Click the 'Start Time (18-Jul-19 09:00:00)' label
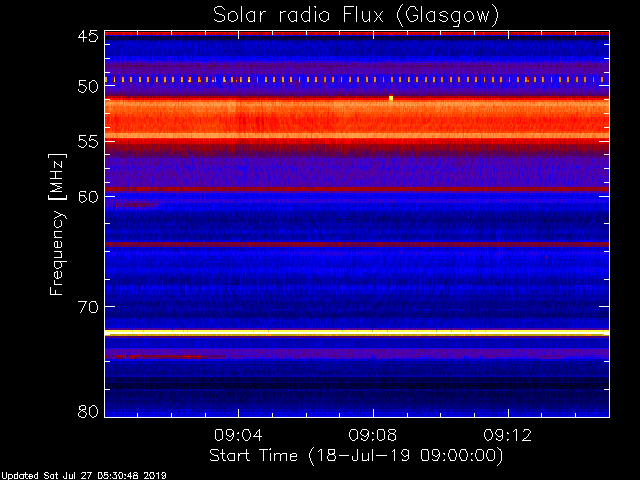 click(x=356, y=456)
